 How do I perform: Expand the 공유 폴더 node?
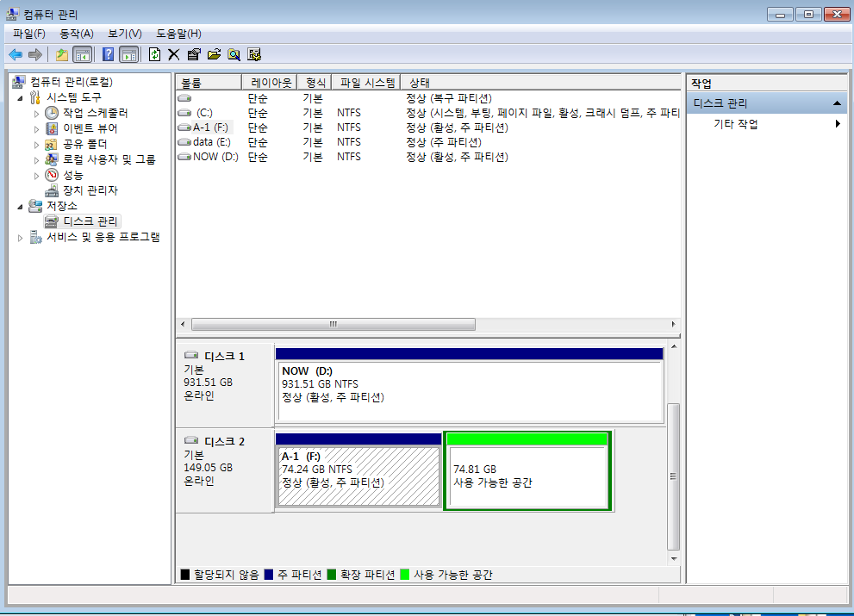point(36,145)
